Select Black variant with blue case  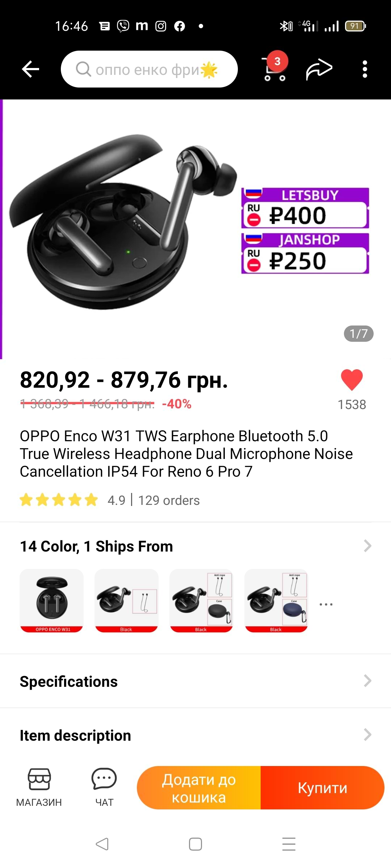(276, 600)
